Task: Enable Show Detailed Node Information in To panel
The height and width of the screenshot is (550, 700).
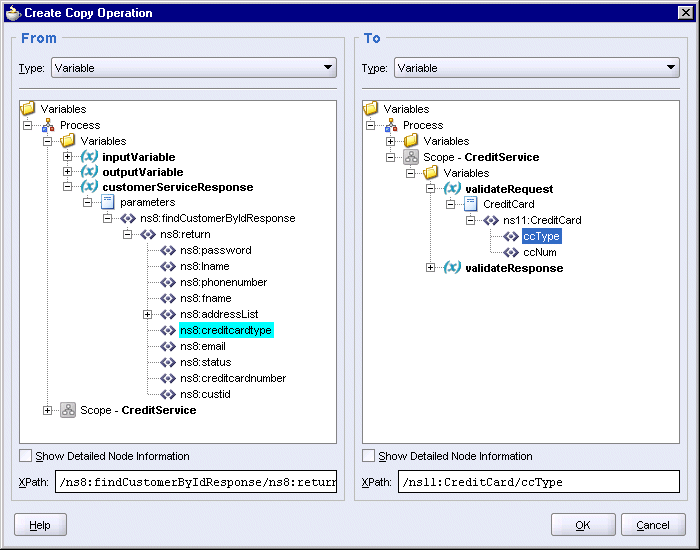Action: [x=368, y=456]
